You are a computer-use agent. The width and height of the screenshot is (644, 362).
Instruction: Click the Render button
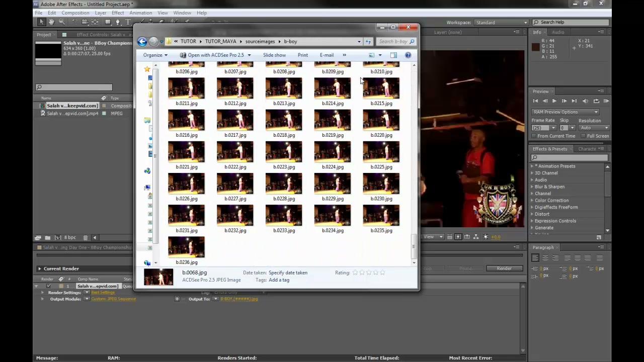[x=504, y=268]
